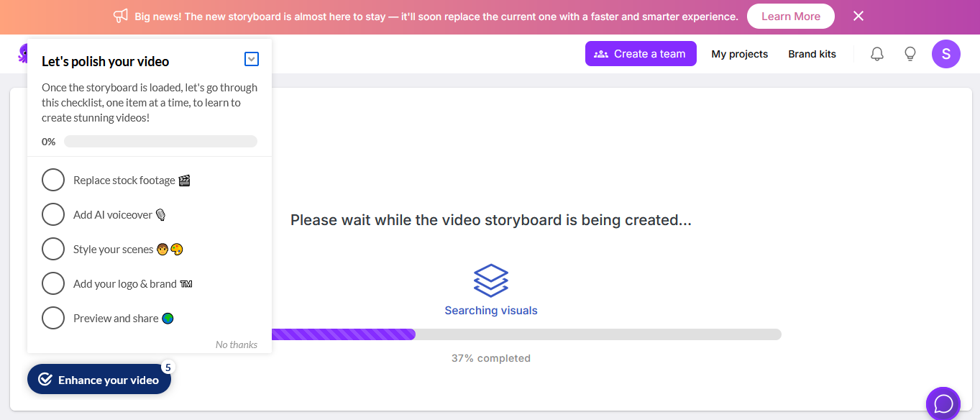Click the megaphone announcement icon
This screenshot has width=980, height=420.
[121, 16]
